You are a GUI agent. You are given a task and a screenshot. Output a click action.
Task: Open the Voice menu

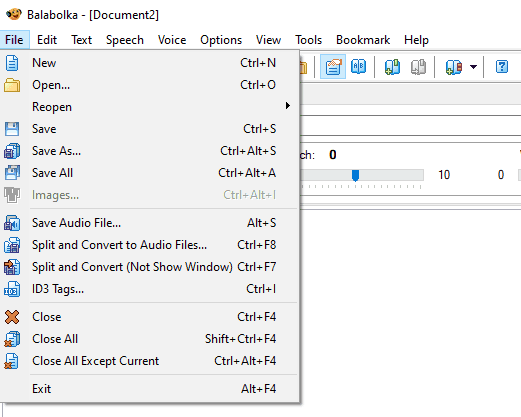(172, 40)
